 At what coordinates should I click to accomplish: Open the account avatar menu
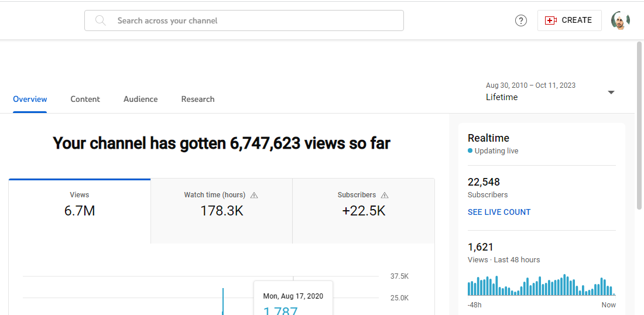[620, 20]
